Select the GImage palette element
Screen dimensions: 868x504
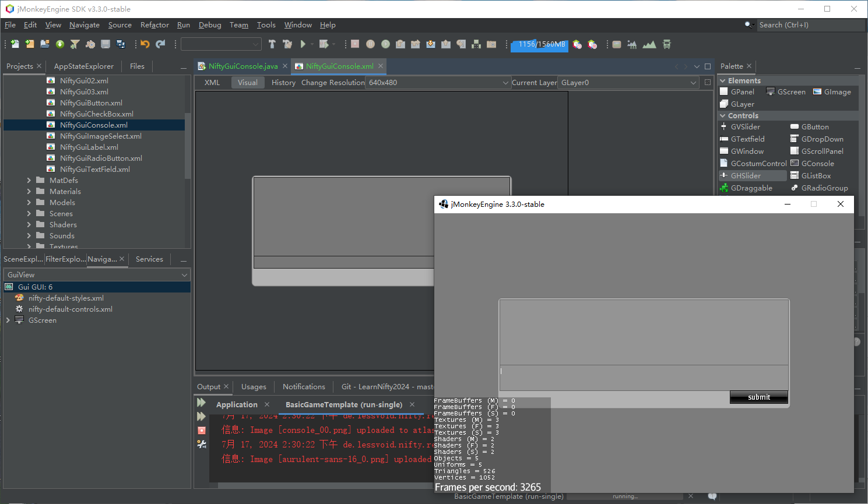(832, 92)
